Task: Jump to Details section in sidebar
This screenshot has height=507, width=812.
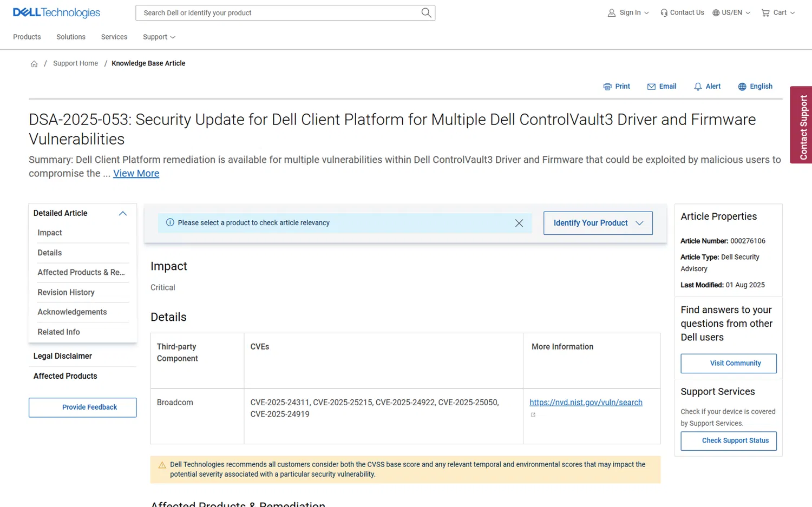Action: pyautogui.click(x=50, y=253)
